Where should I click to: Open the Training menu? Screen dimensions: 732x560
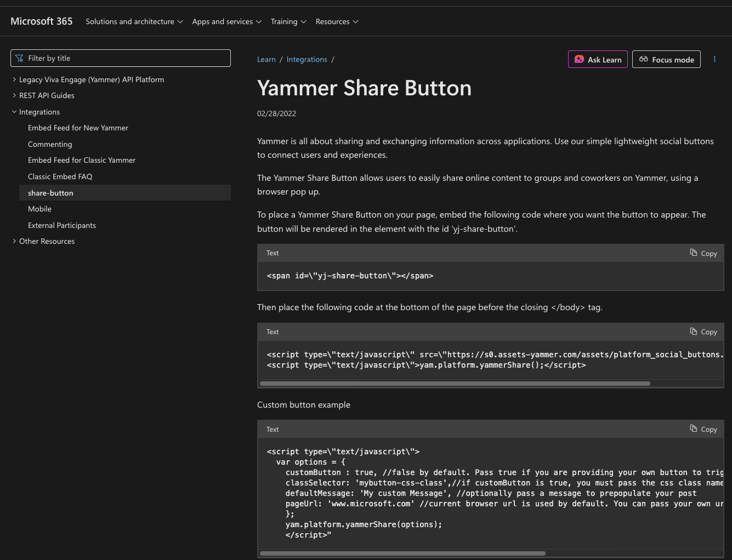click(x=288, y=21)
